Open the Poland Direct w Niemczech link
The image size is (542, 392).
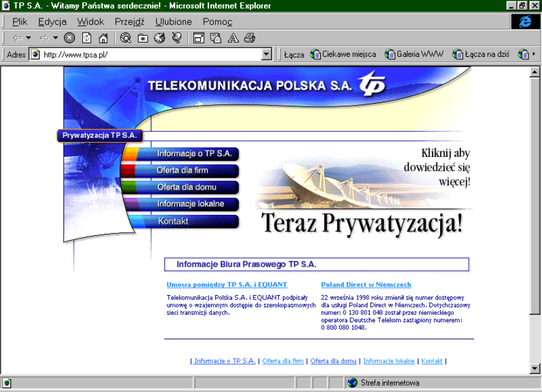click(x=366, y=285)
